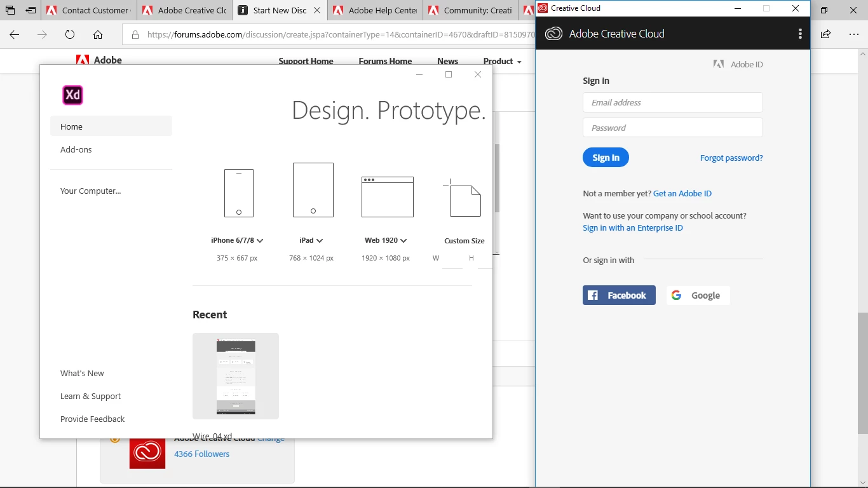Refresh the page with reload icon
This screenshot has width=868, height=488.
pyautogui.click(x=70, y=34)
